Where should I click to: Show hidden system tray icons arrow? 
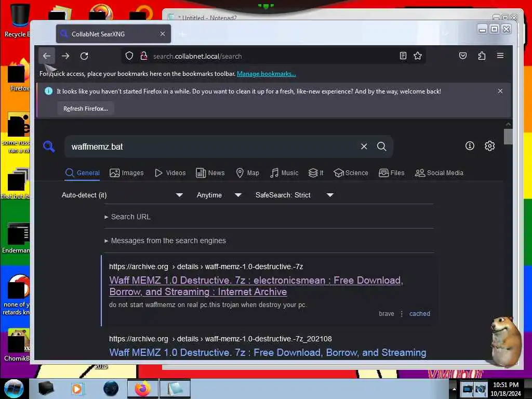(x=454, y=389)
